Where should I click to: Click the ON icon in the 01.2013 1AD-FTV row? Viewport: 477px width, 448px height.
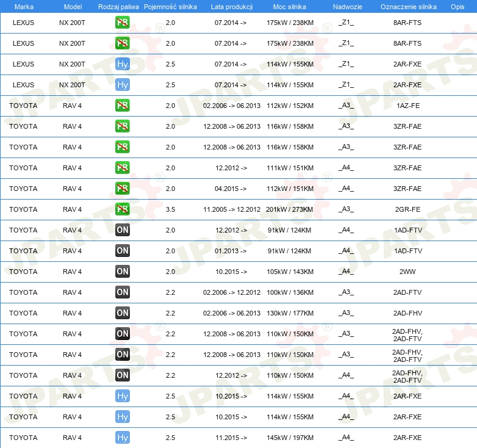click(123, 251)
